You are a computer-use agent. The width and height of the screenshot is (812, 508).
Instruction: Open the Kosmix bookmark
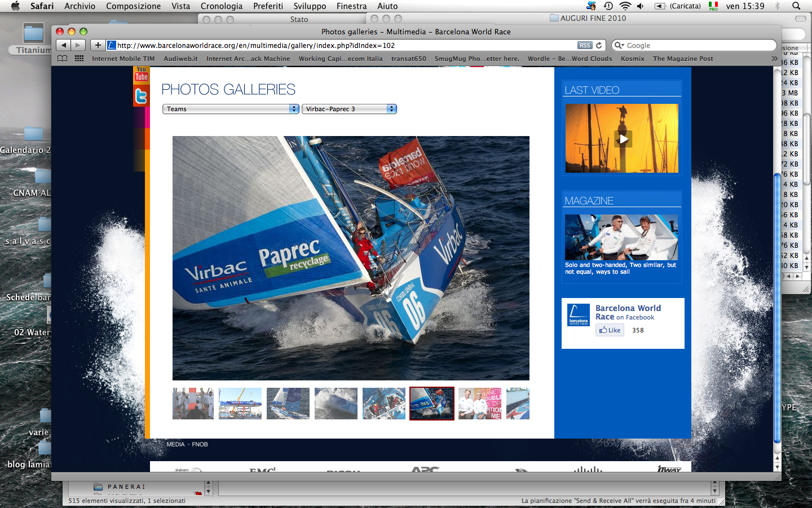633,58
